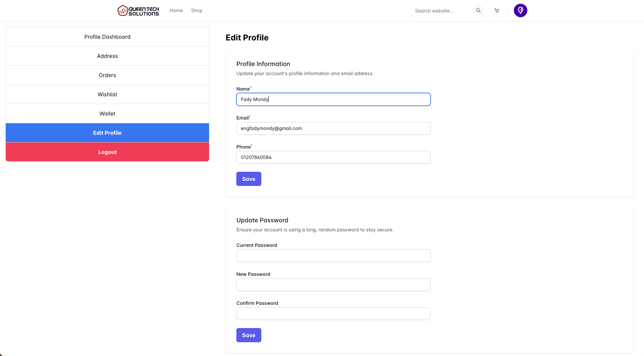Image resolution: width=644 pixels, height=356 pixels.
Task: Select Wallet in the sidebar
Action: [x=107, y=114]
